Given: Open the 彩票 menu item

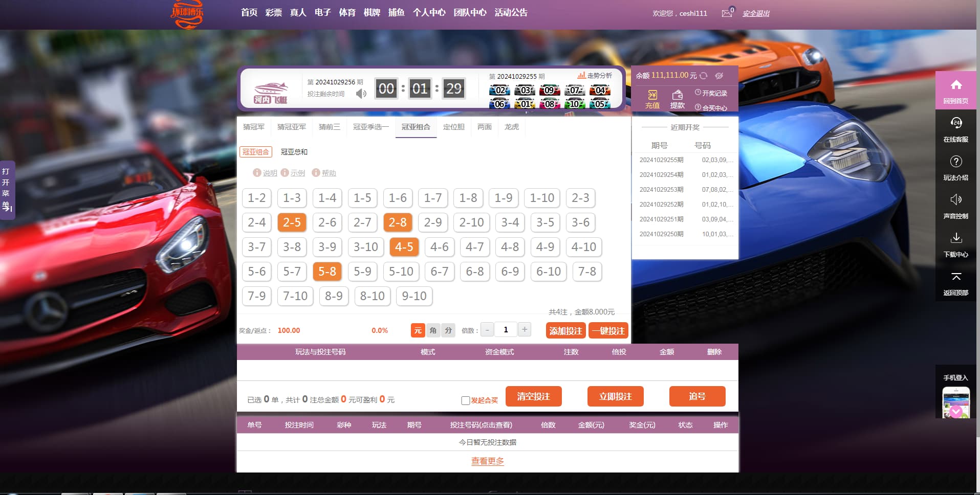Looking at the screenshot, I should (x=273, y=12).
